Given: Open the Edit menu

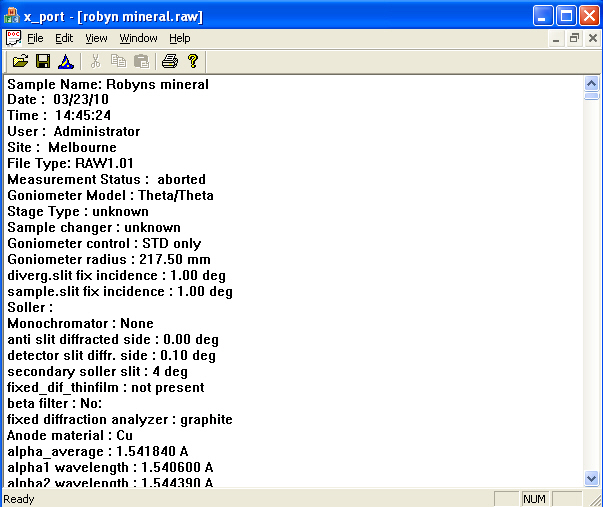Looking at the screenshot, I should pos(64,38).
